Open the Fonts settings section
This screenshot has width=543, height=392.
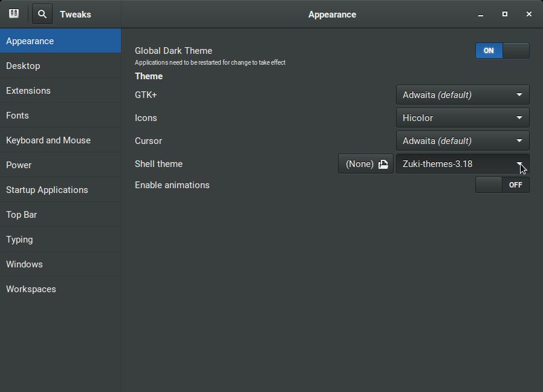pyautogui.click(x=18, y=116)
